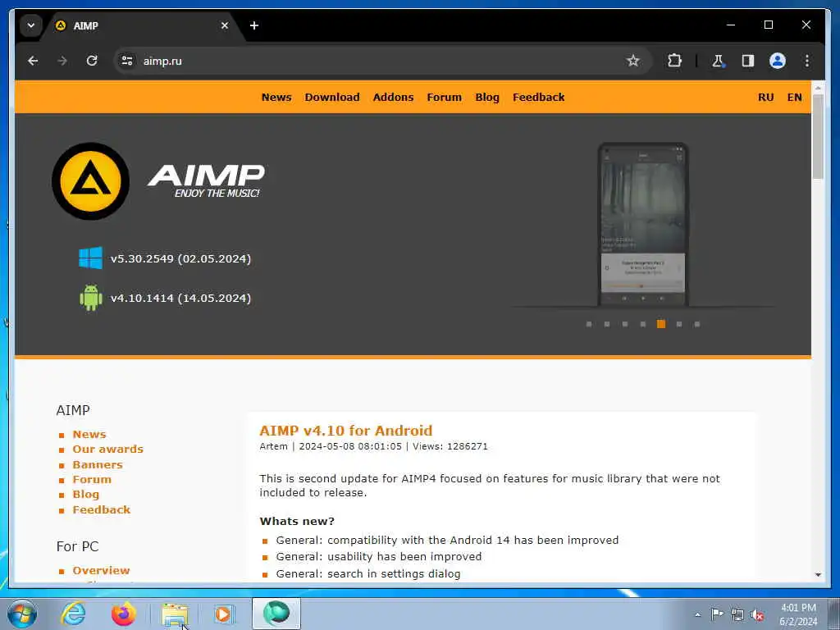Click the page vertical scrollbar thumb

coord(818,137)
